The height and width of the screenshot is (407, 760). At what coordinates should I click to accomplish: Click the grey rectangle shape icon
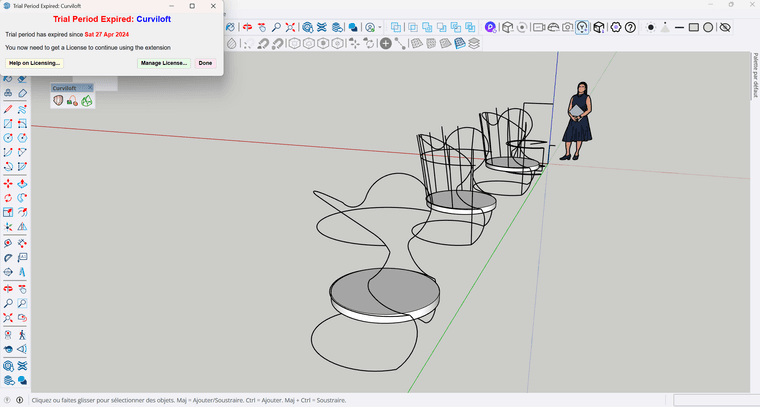(x=694, y=27)
